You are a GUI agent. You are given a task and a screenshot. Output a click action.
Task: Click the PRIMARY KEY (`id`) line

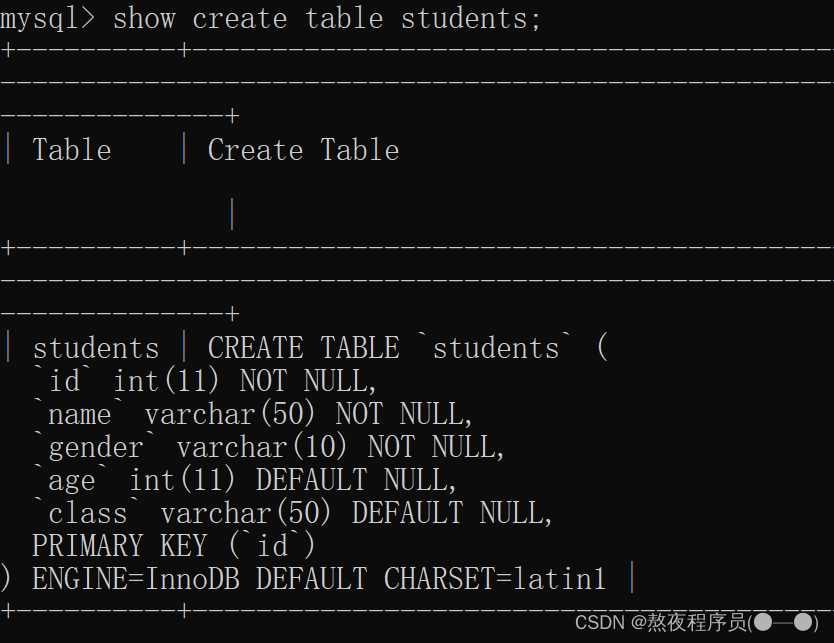(x=174, y=546)
